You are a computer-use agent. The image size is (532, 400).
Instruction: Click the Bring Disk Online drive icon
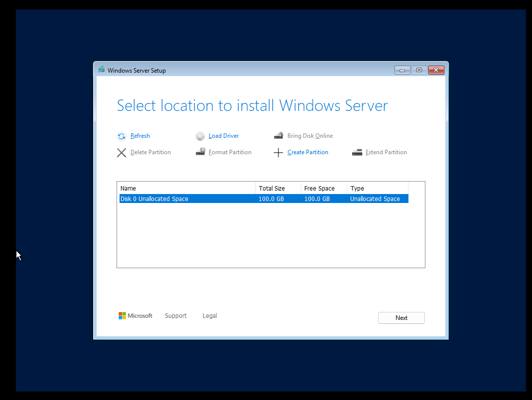[x=278, y=136]
